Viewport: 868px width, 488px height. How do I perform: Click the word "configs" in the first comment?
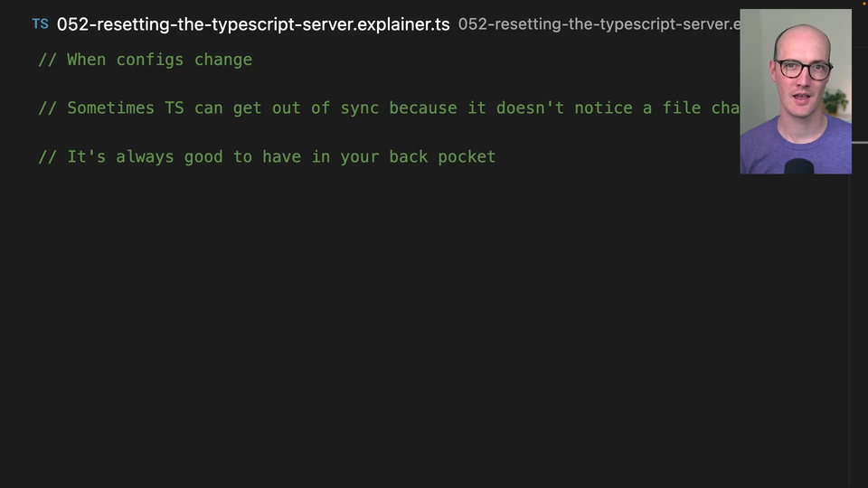click(x=150, y=60)
